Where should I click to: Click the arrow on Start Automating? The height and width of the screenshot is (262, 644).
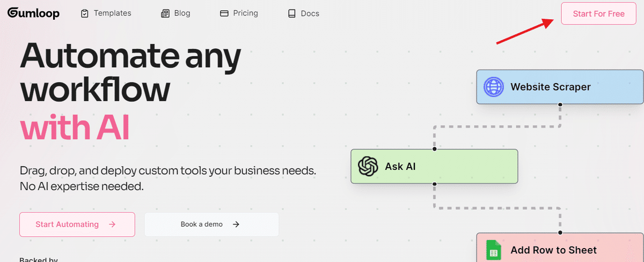(x=112, y=224)
